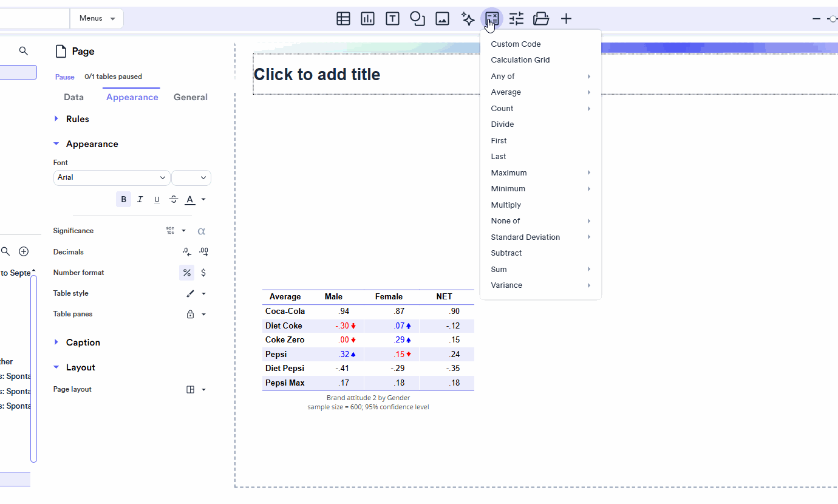Insert an image from the toolbar
The image size is (838, 504).
(x=442, y=18)
